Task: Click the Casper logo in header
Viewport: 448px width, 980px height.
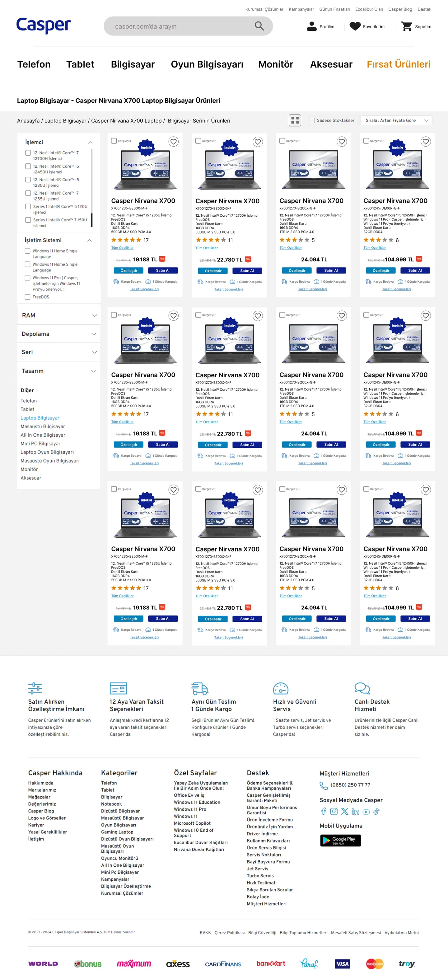Action: [44, 25]
